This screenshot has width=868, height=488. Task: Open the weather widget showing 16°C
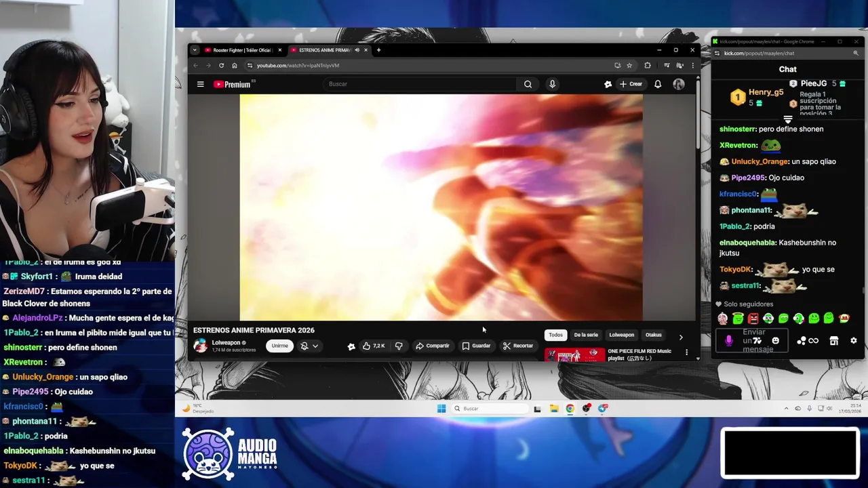click(x=197, y=409)
